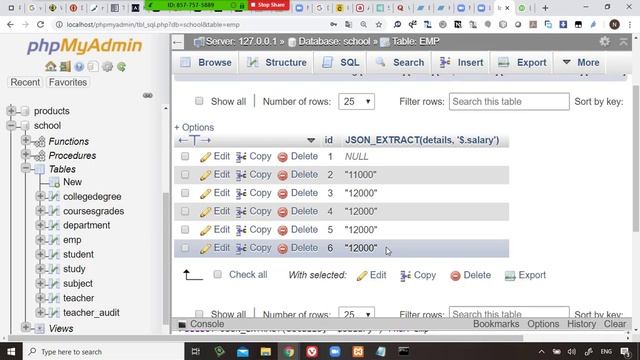The image size is (640, 360).
Task: Tick the top Show all checkbox
Action: pos(199,101)
